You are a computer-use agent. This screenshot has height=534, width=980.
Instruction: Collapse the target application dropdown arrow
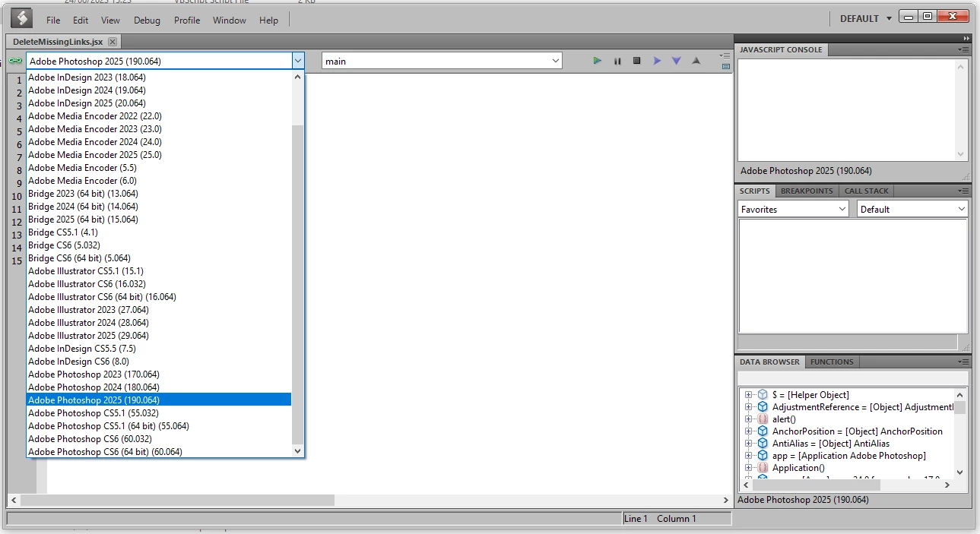pos(298,61)
